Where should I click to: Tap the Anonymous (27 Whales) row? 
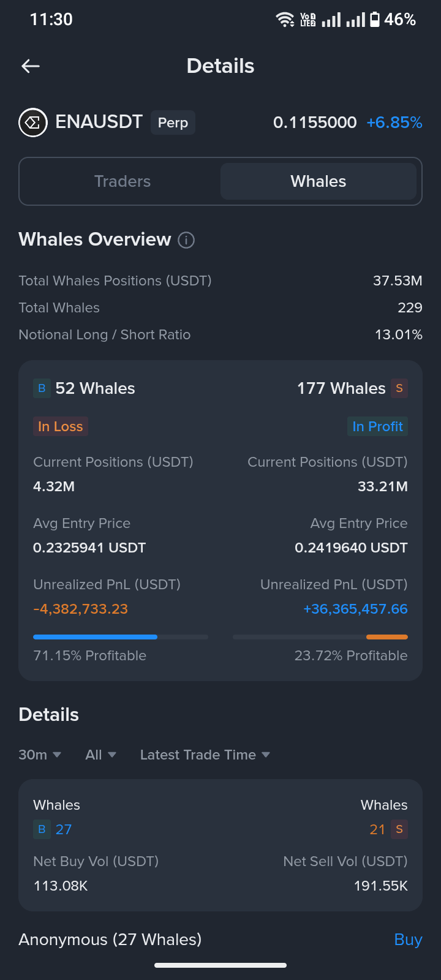pos(221,940)
